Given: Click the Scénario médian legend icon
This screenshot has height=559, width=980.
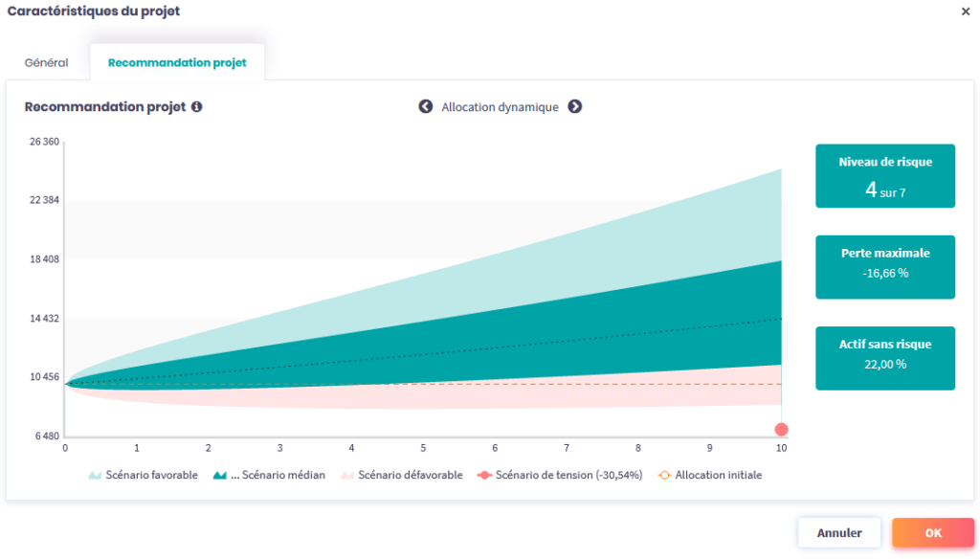Looking at the screenshot, I should click(219, 476).
